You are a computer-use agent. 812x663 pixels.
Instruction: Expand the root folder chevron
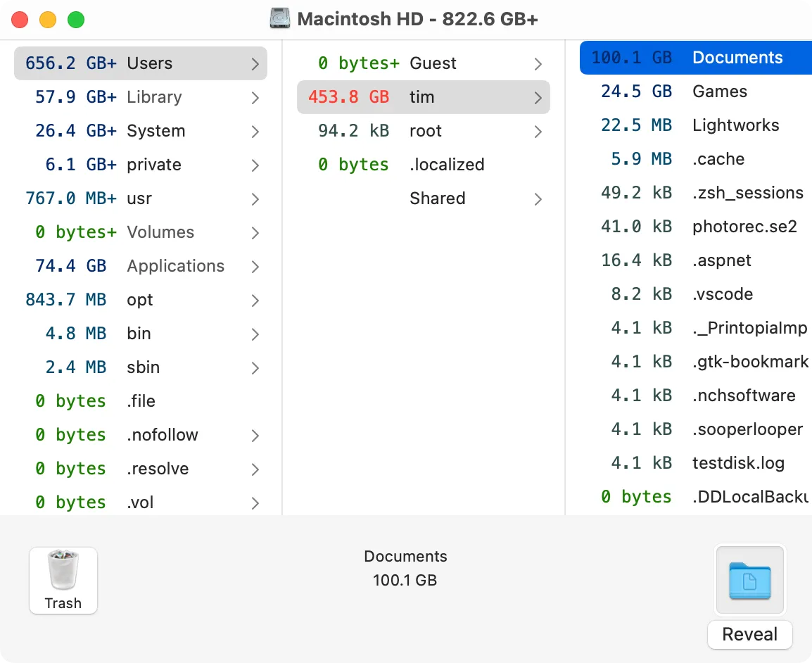click(538, 131)
